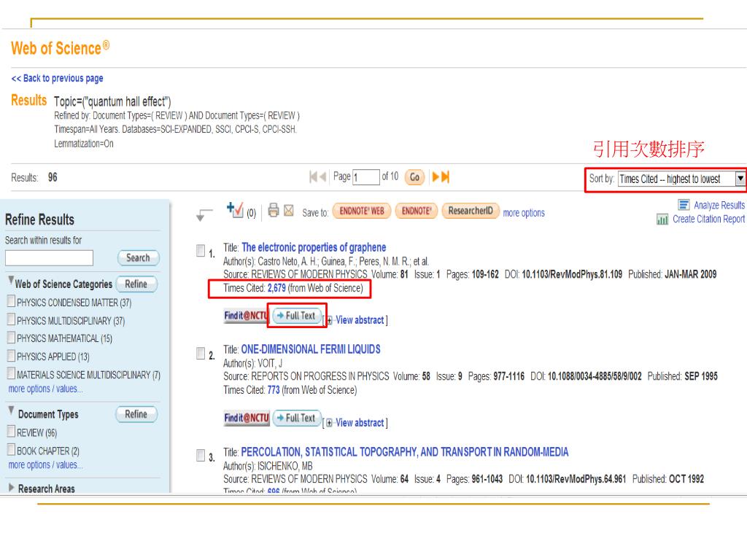Open One-Dimensional Fermi Liquids title
The height and width of the screenshot is (560, 747).
(x=311, y=349)
